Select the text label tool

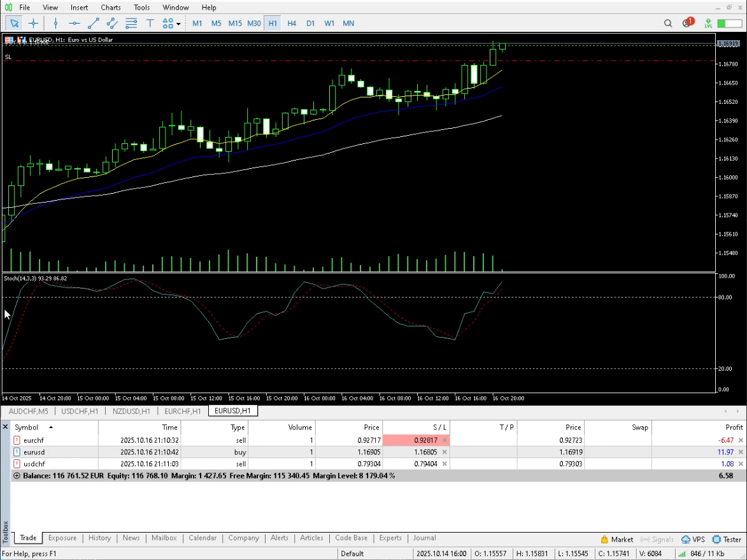point(150,24)
